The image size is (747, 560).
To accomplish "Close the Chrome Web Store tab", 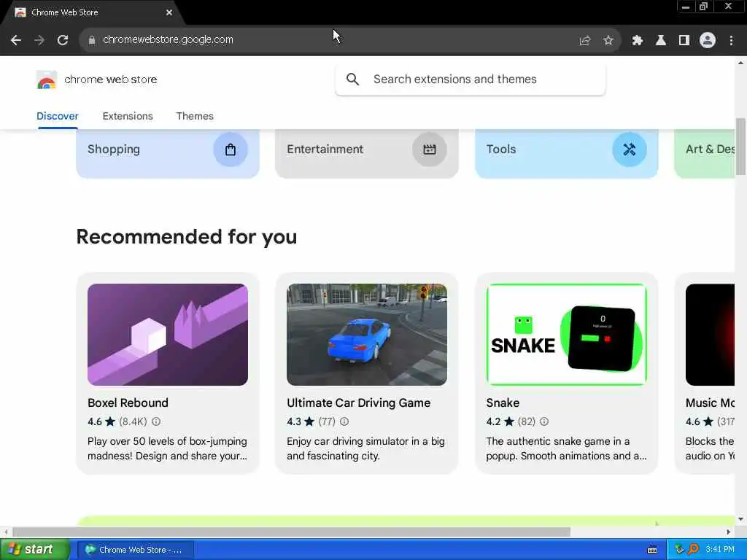I will [x=169, y=12].
